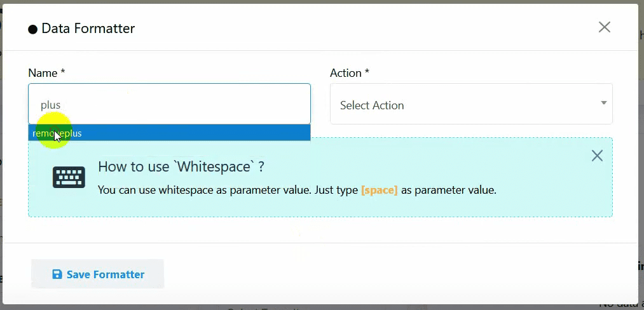This screenshot has width=644, height=310.
Task: Click the 'How to use Whitespace' heading
Action: pos(181,166)
